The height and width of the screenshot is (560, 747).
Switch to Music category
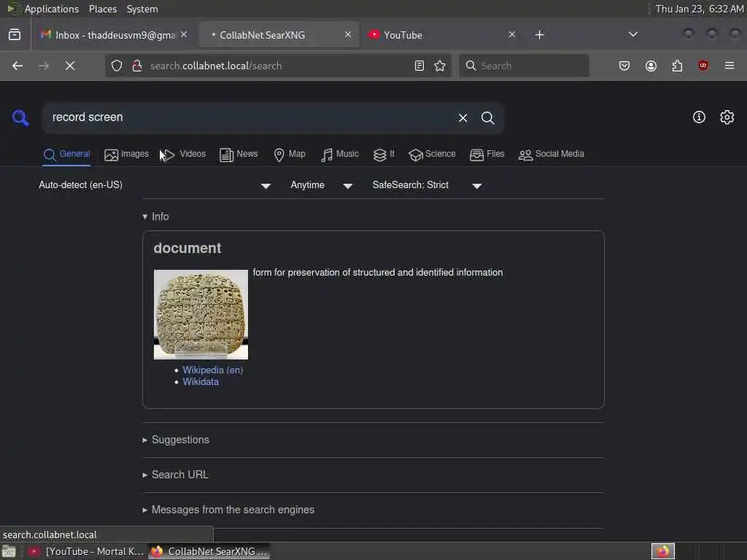point(340,155)
